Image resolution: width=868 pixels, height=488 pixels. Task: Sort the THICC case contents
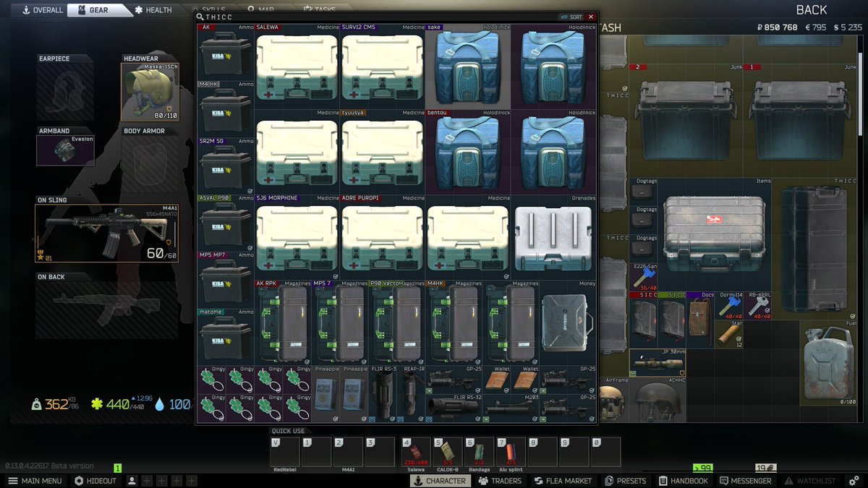571,17
